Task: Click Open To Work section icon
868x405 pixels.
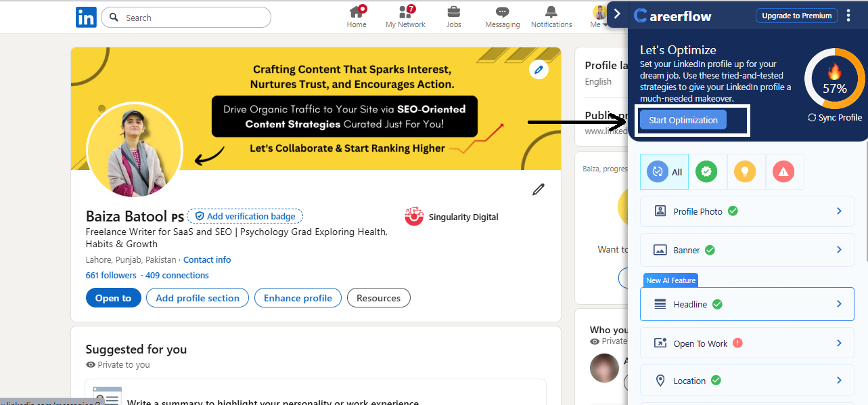Action: (x=660, y=343)
